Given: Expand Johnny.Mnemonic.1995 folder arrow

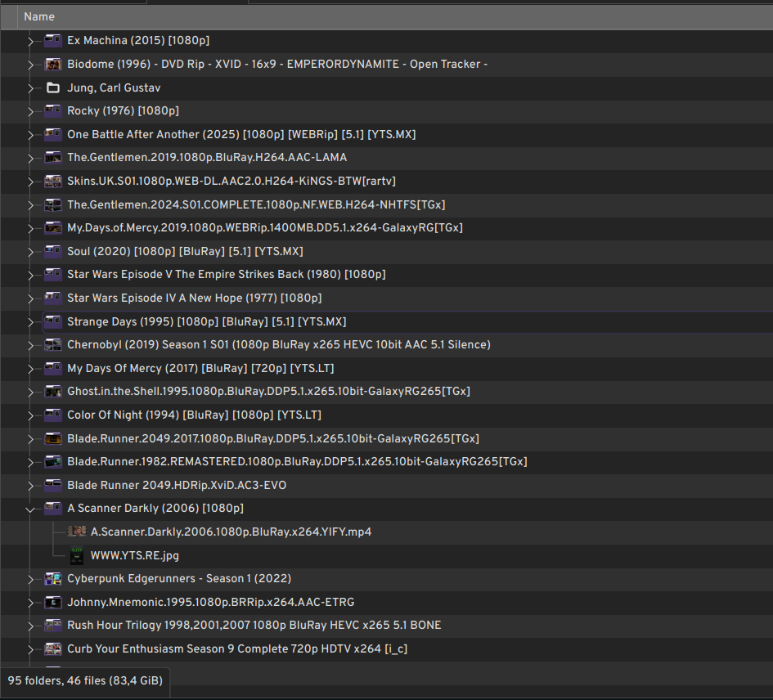Looking at the screenshot, I should point(30,603).
